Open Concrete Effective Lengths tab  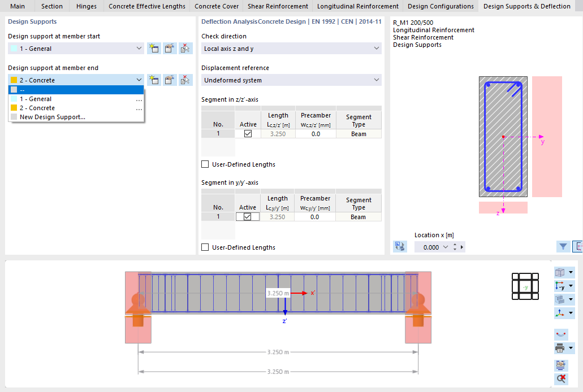point(147,6)
